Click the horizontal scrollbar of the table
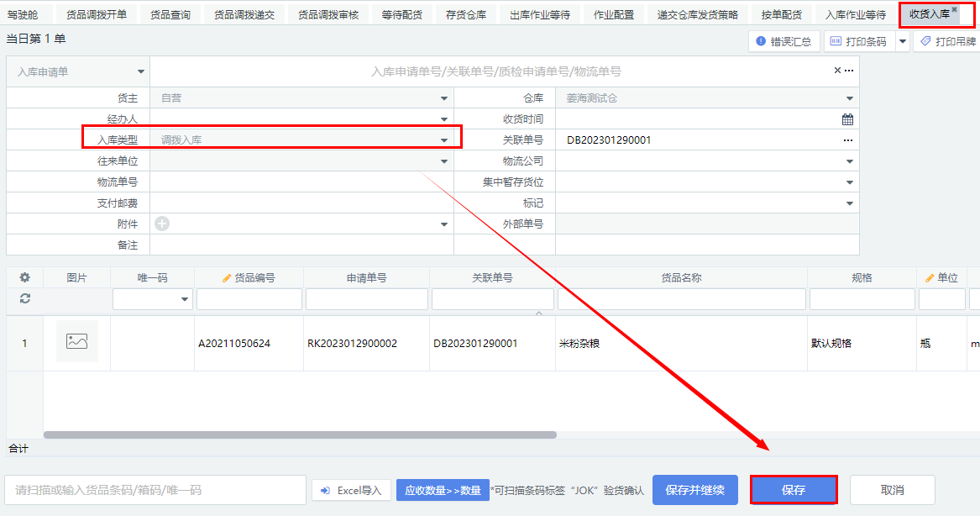Screen dimensions: 980x516 click(300, 435)
